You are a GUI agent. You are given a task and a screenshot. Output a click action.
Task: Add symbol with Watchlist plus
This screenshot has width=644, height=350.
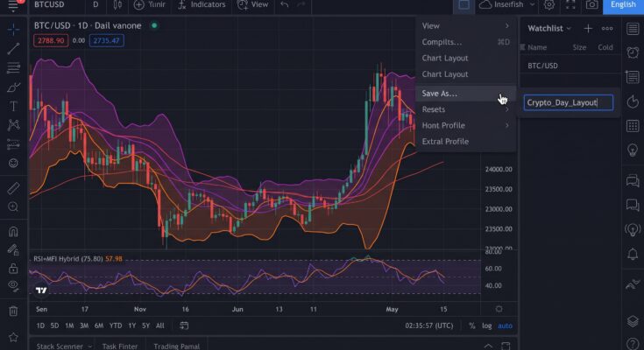point(588,28)
